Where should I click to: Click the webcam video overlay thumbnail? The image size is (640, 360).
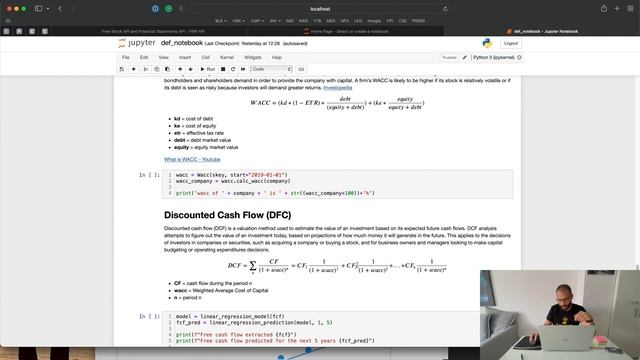560,315
